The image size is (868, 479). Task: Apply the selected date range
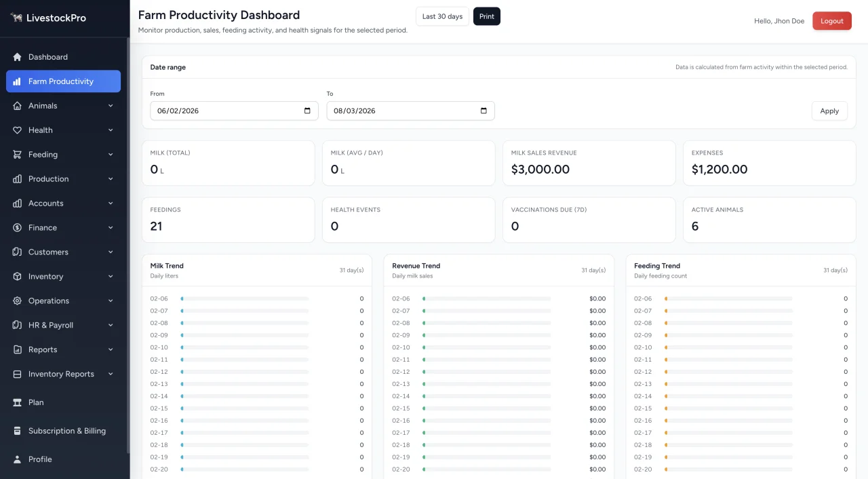(x=829, y=111)
